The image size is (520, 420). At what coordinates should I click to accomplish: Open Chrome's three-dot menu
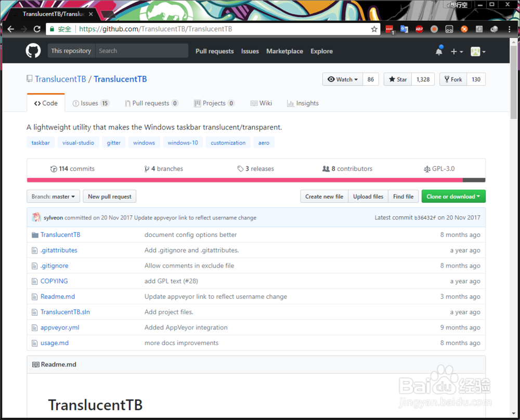point(509,29)
